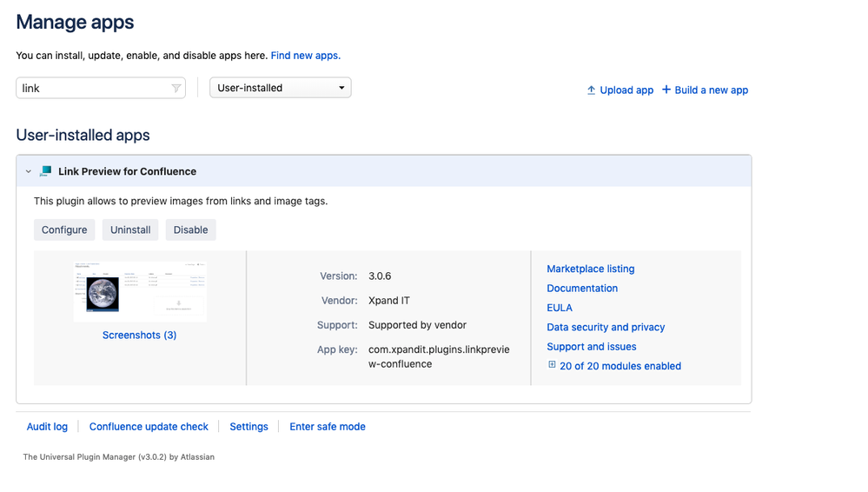868x492 pixels.
Task: Click the app screenshot thumbnail
Action: 139,292
